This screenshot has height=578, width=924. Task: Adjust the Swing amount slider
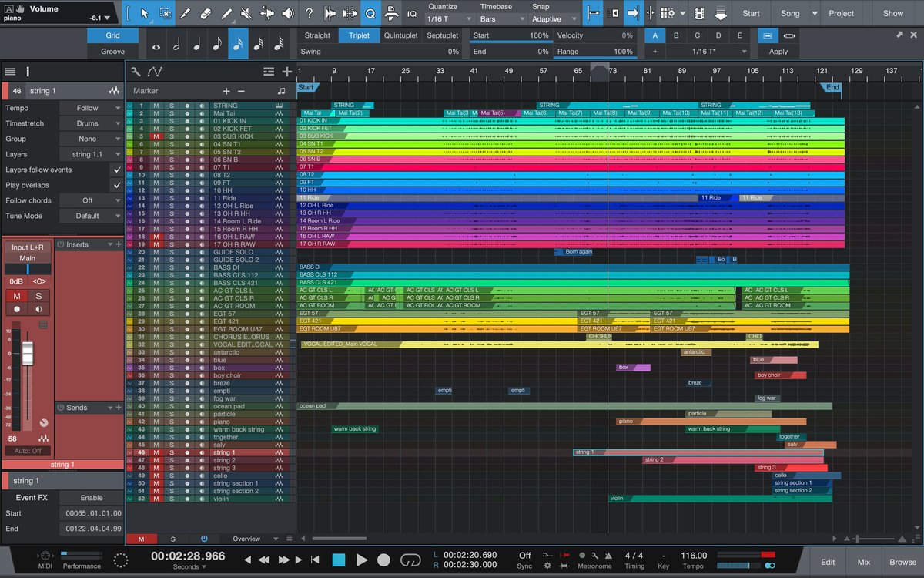coord(380,52)
